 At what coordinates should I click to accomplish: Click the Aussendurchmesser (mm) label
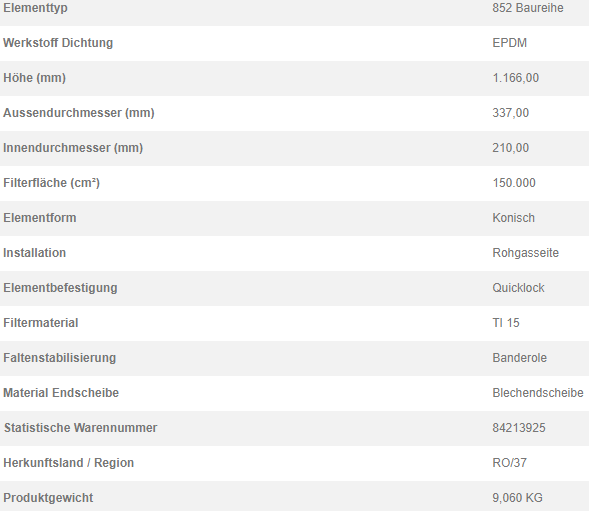(79, 113)
